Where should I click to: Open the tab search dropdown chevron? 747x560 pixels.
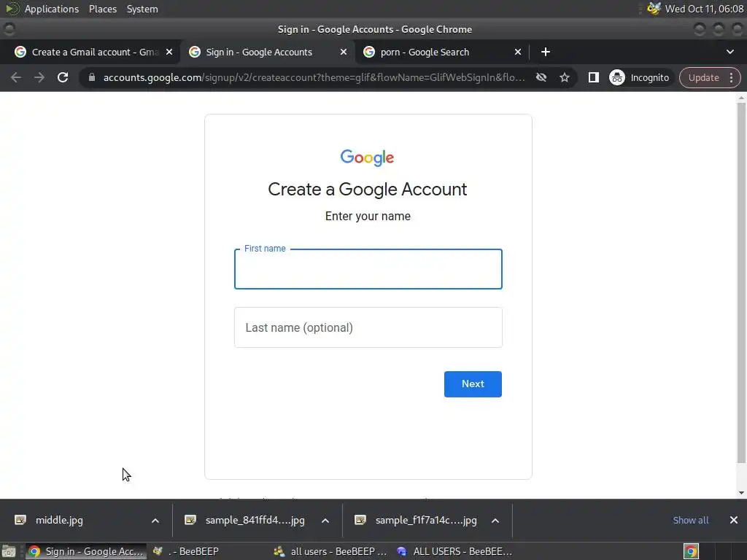click(x=729, y=52)
